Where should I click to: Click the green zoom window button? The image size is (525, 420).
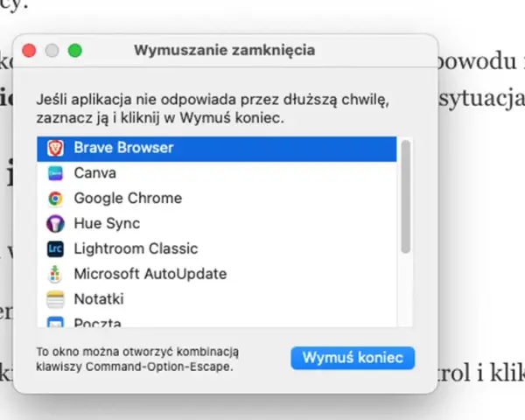click(75, 51)
